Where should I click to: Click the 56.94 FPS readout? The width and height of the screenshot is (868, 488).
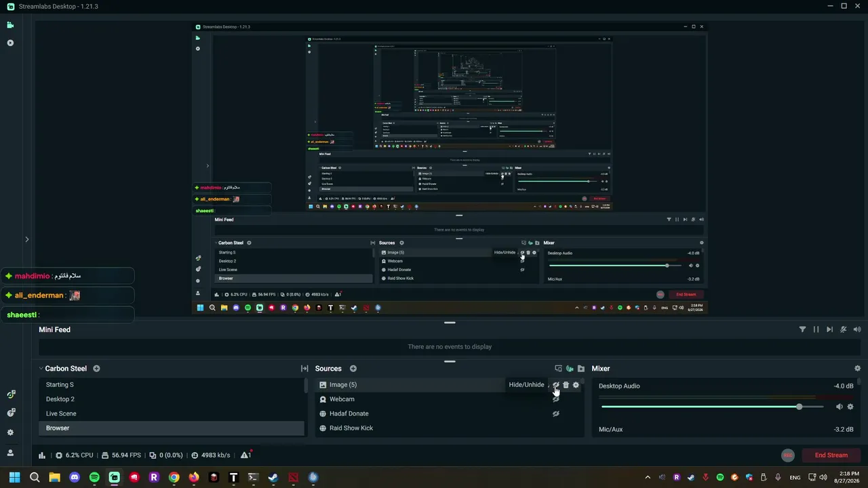(121, 455)
